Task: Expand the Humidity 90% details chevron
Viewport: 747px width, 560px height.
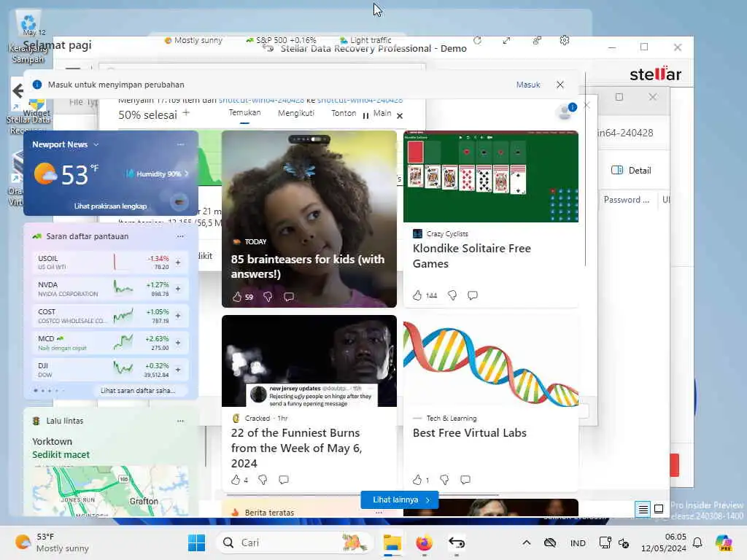Action: pyautogui.click(x=186, y=174)
